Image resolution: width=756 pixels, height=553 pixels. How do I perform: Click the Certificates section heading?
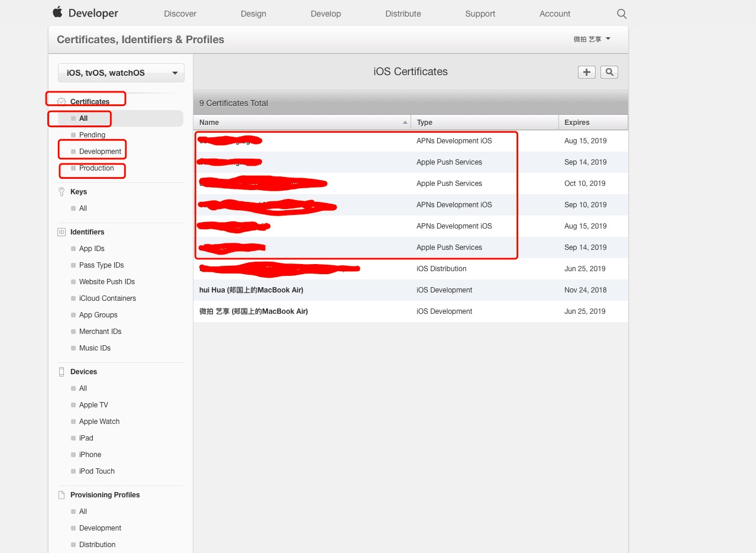(x=90, y=102)
